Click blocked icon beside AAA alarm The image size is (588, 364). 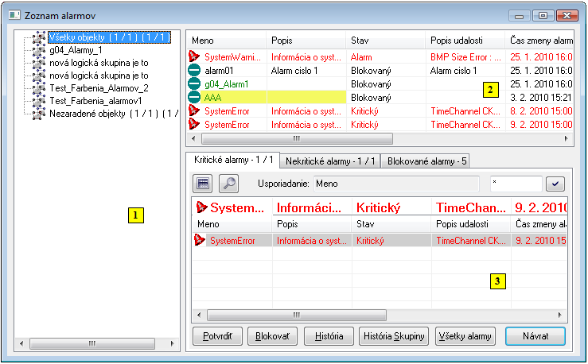194,97
